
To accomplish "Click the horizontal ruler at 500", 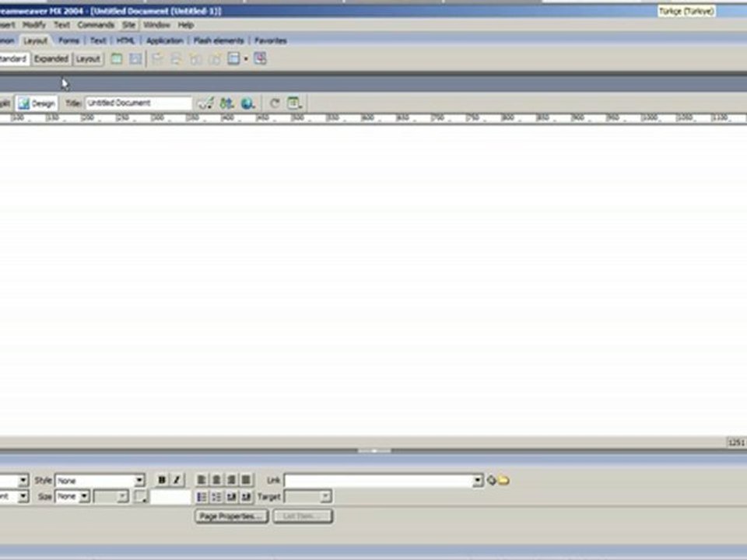I will point(298,117).
